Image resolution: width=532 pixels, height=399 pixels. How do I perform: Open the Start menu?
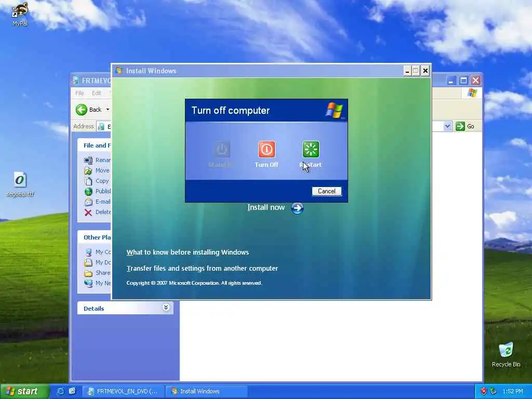[x=24, y=391]
